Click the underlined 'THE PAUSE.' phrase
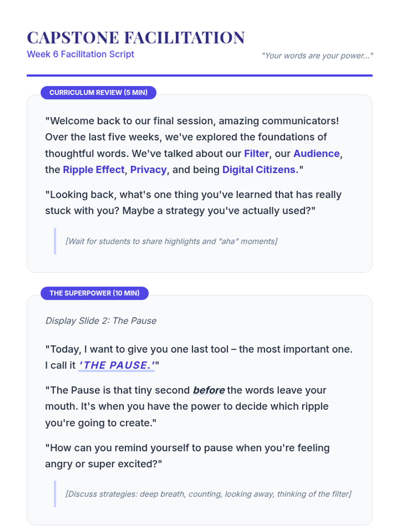 point(116,365)
